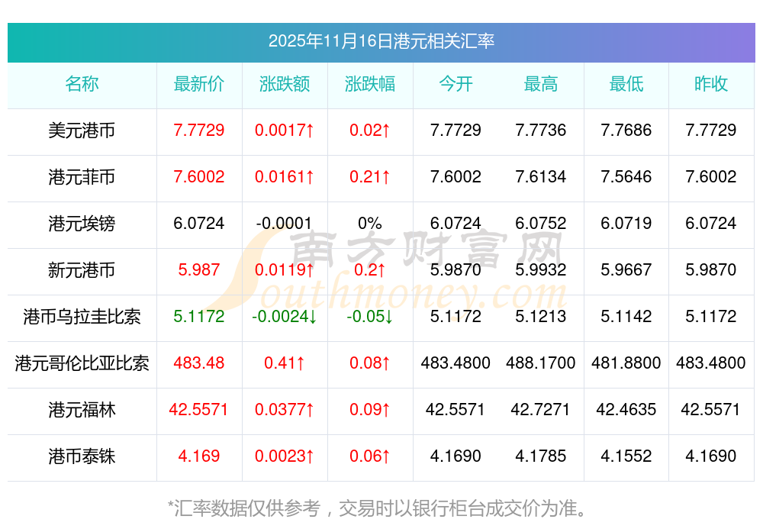Select green latest price 5.1172
763x532 pixels.
198,317
